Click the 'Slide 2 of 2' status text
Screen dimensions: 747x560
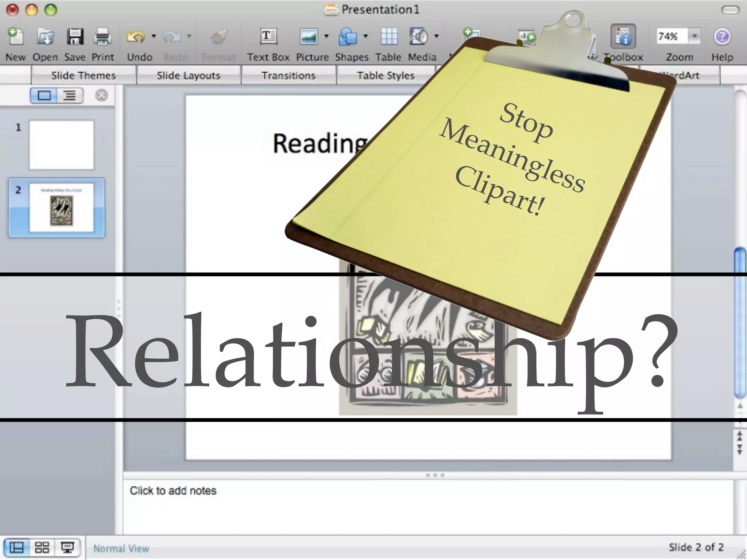[x=696, y=547]
